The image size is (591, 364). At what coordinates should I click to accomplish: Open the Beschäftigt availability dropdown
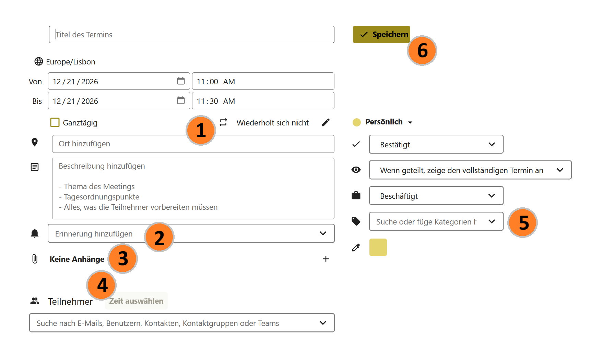436,196
